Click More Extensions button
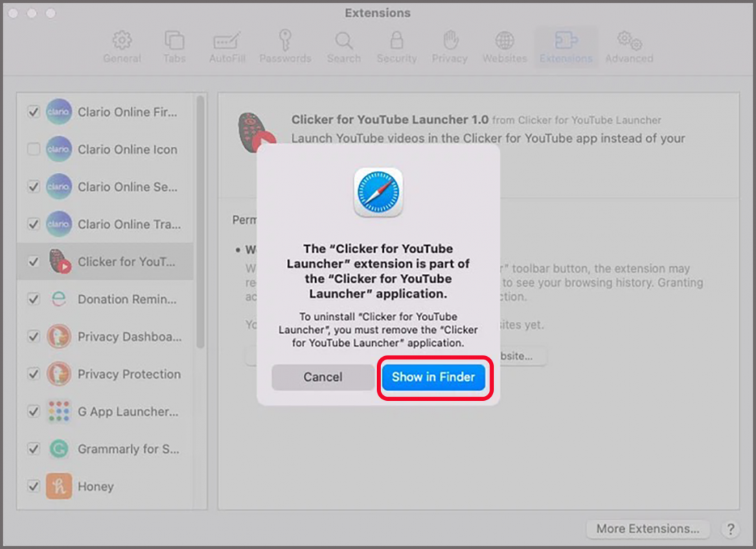 pyautogui.click(x=648, y=528)
